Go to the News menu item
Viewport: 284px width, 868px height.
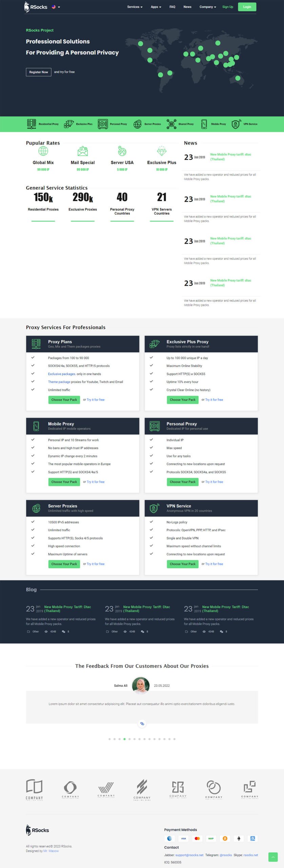pos(187,7)
